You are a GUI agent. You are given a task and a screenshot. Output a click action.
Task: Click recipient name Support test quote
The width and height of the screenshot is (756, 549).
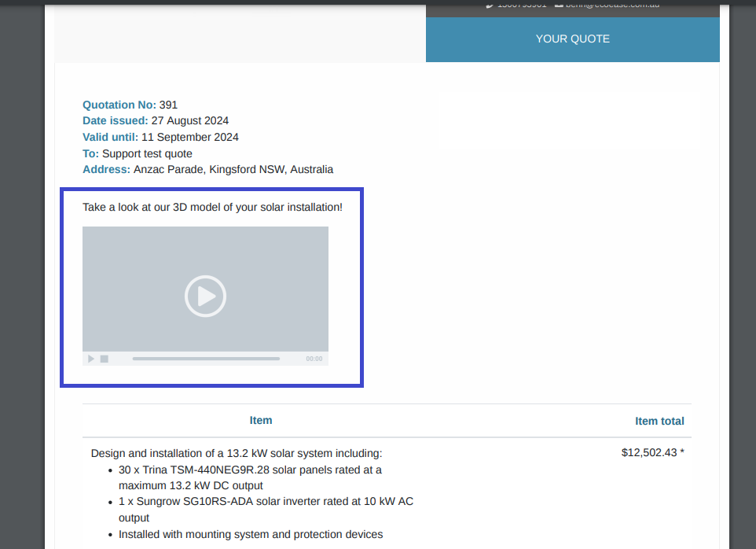[147, 153]
